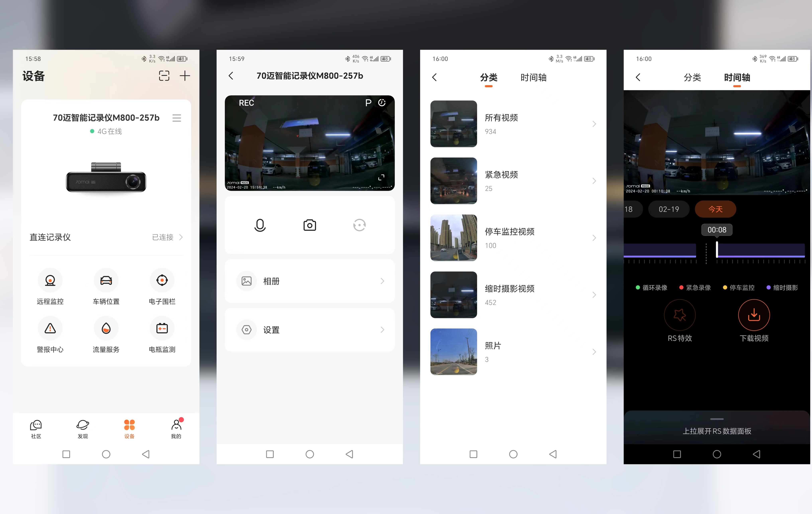Select the 设备 bottom tab

pos(129,429)
